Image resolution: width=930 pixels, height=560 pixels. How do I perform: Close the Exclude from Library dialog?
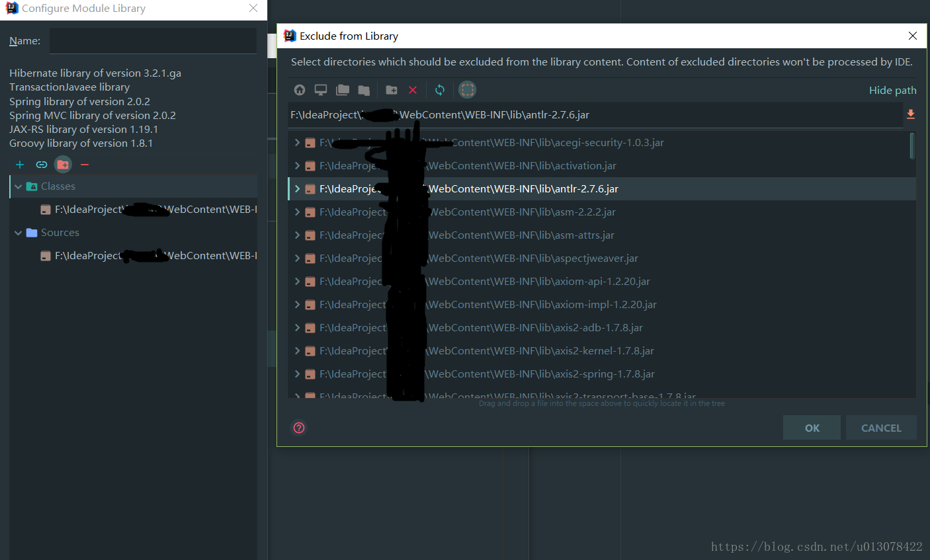coord(913,36)
